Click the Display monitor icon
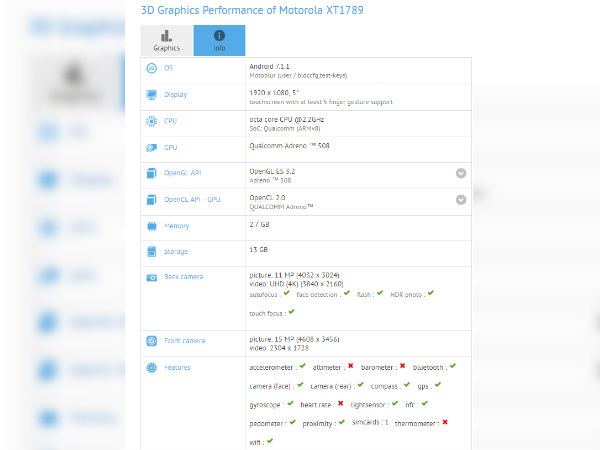This screenshot has height=450, width=600. (152, 95)
